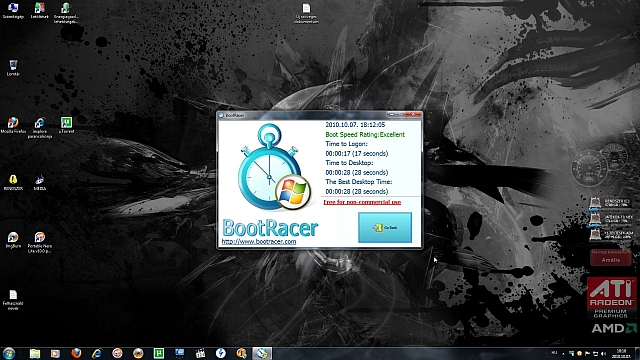The image size is (640, 360).
Task: Open Internet Explorer from the taskbar
Action: click(97, 353)
